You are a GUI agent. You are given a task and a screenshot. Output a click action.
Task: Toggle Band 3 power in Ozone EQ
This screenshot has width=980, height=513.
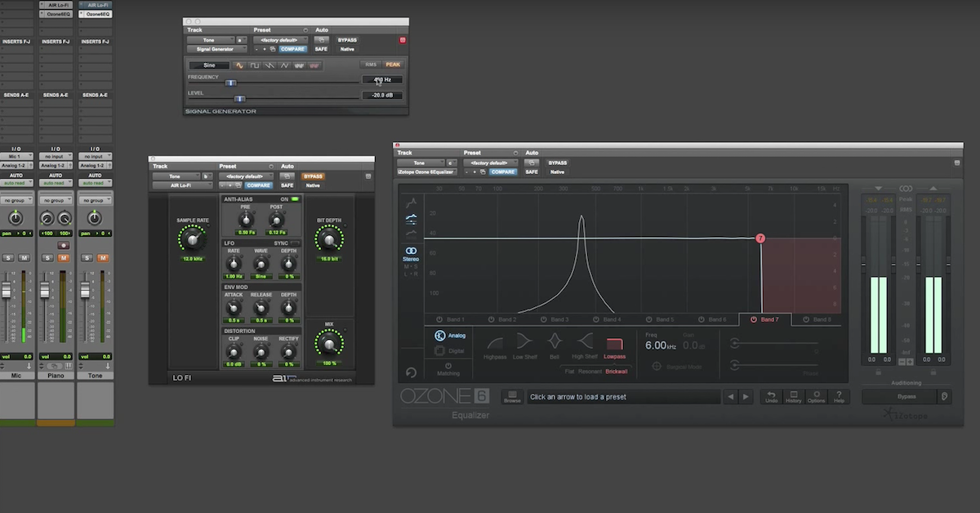pyautogui.click(x=543, y=319)
